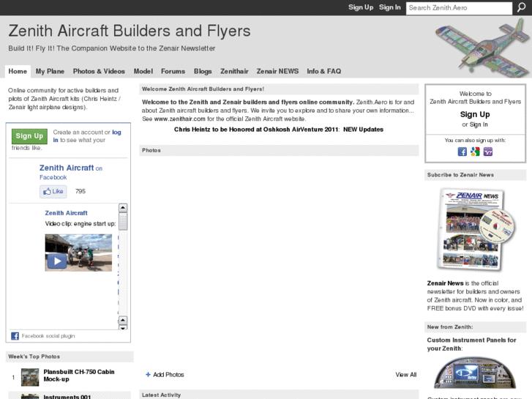
Task: Click the 'Week's Top Photos' heading
Action: [x=34, y=357]
